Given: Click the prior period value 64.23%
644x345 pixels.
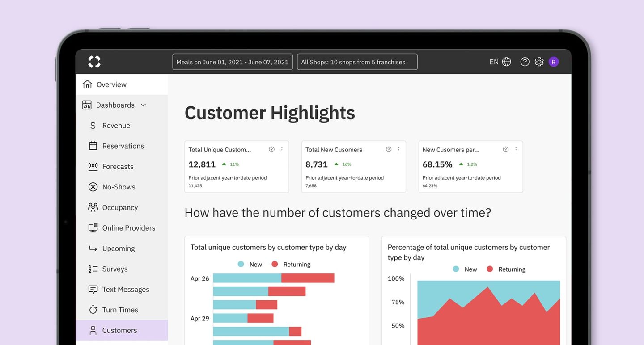Looking at the screenshot, I should (x=430, y=185).
